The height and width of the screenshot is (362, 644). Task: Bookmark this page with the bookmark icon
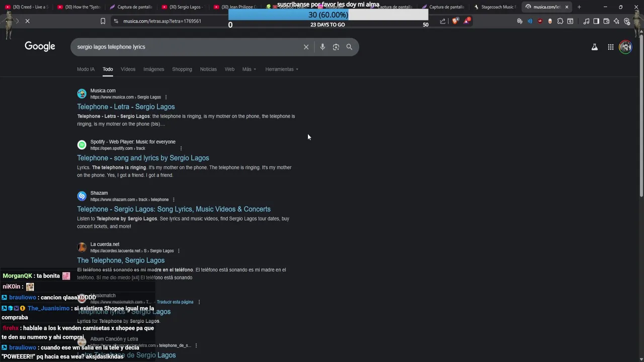click(103, 21)
